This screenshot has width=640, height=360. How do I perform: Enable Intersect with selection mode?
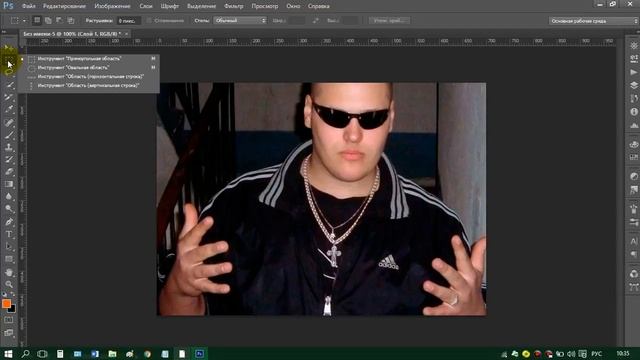pos(71,20)
